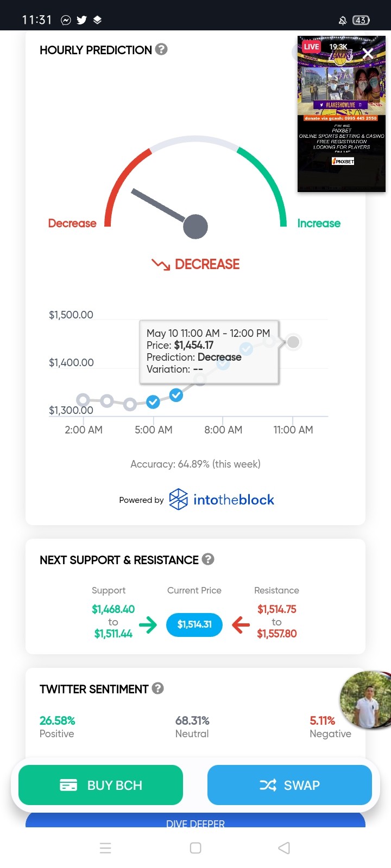Tap the Android back navigation icon
Viewport: 391px width, 868px height.
coord(284,848)
